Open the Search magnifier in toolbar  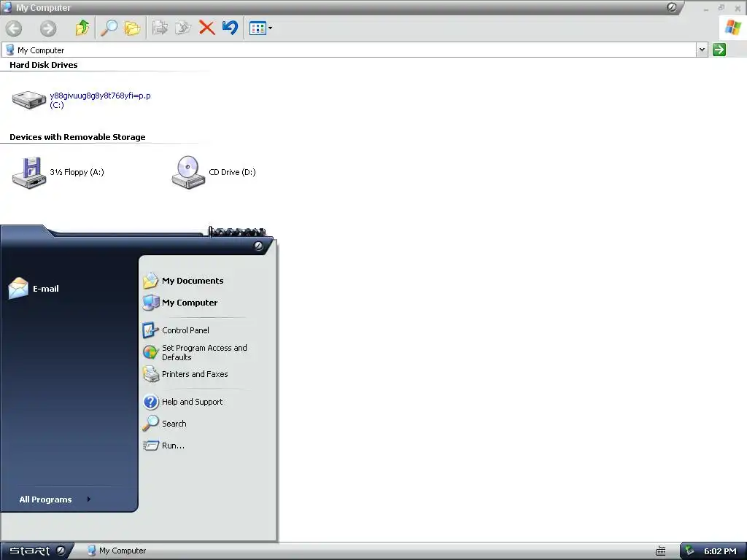(109, 28)
